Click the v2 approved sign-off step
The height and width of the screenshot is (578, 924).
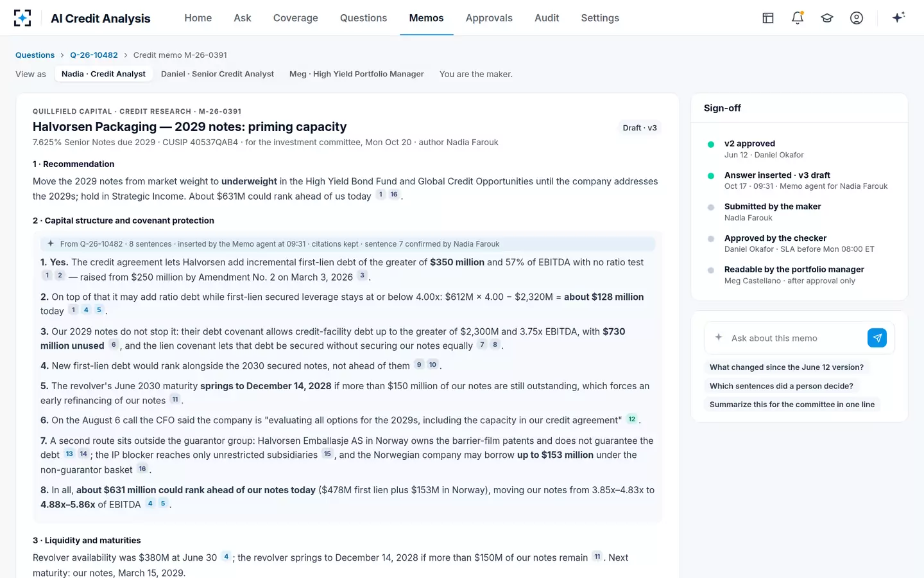(800, 149)
